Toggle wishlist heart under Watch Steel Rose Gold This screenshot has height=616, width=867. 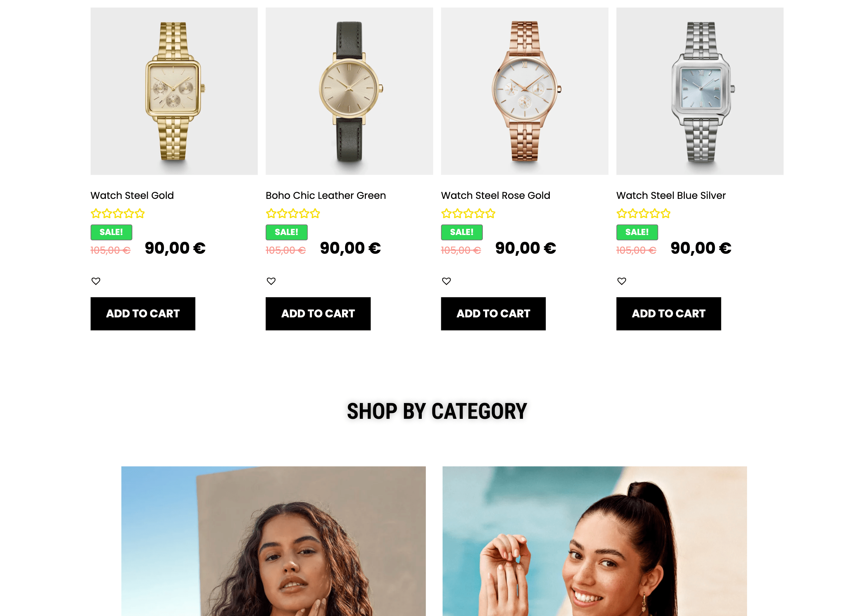[x=447, y=281]
